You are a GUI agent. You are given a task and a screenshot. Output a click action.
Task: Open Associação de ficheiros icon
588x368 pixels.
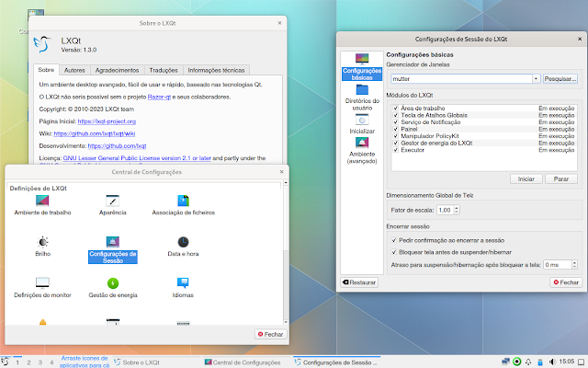[x=183, y=201]
